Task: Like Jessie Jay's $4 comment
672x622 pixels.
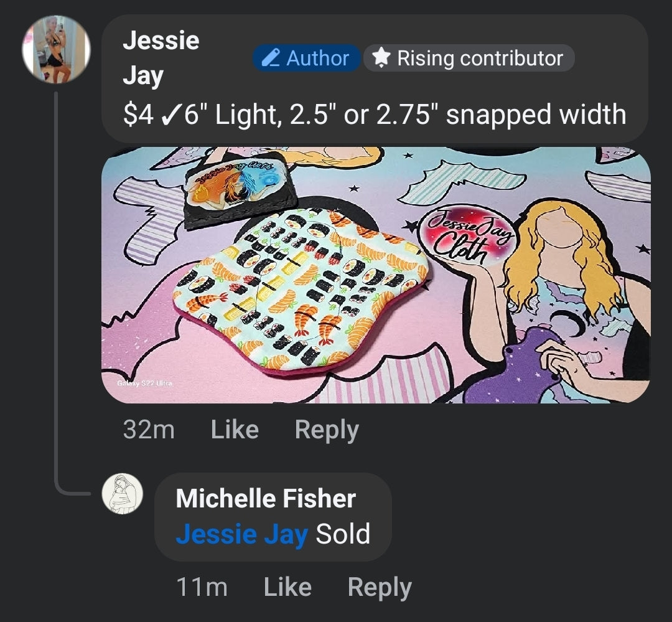Action: click(235, 430)
